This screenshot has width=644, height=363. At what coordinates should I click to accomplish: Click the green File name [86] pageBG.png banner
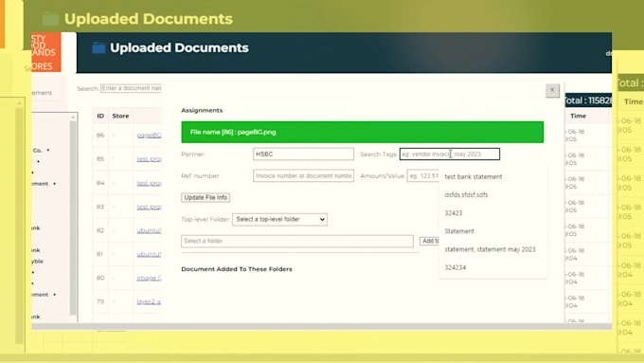[x=362, y=132]
